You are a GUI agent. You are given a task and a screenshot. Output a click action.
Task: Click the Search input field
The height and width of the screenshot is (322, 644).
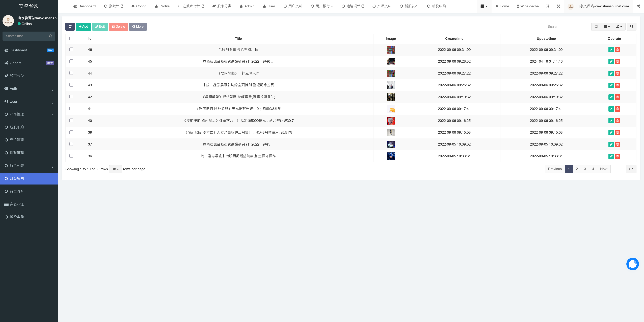pos(568,27)
